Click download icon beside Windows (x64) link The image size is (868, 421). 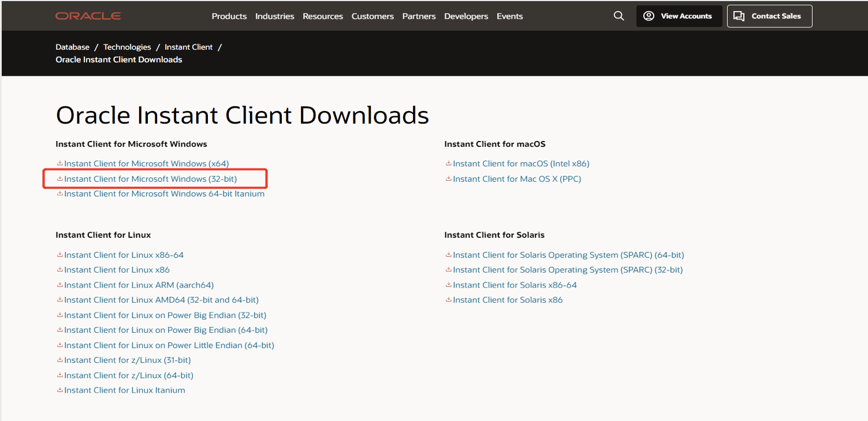pyautogui.click(x=59, y=163)
